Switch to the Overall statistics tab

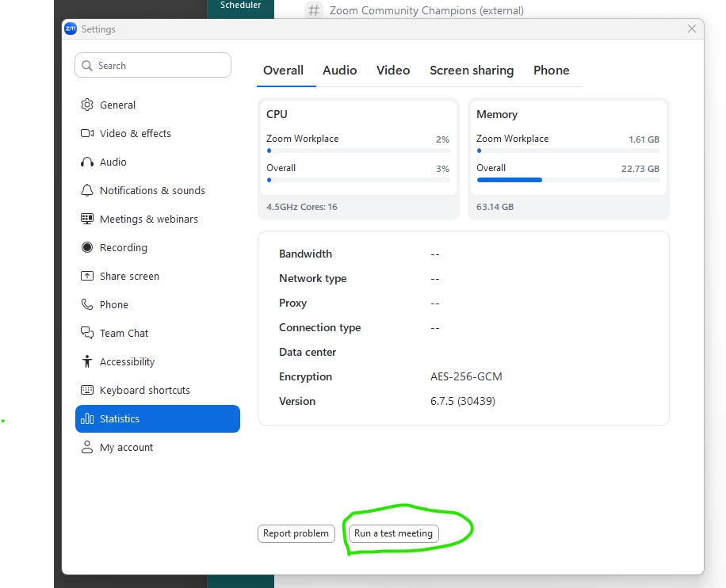click(x=284, y=71)
